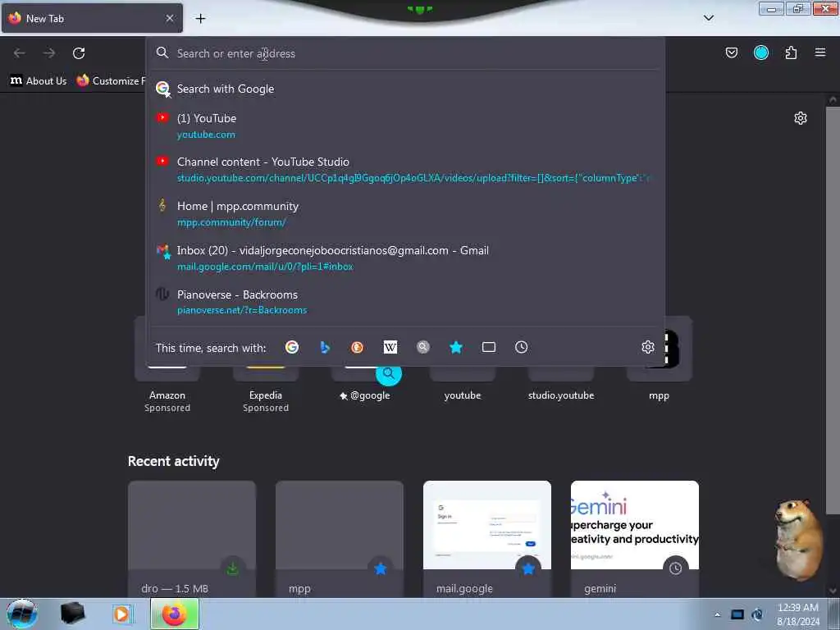Choose Search with Google suggestion
The height and width of the screenshot is (630, 840).
point(405,89)
